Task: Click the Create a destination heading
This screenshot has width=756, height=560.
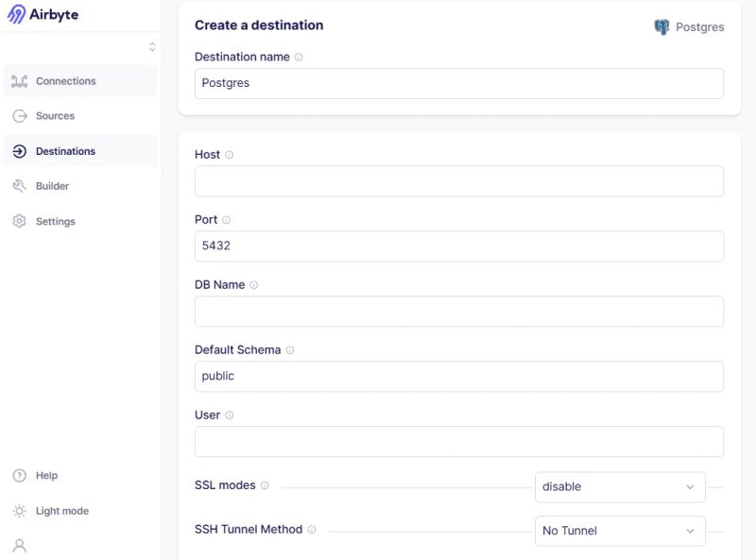Action: (259, 25)
